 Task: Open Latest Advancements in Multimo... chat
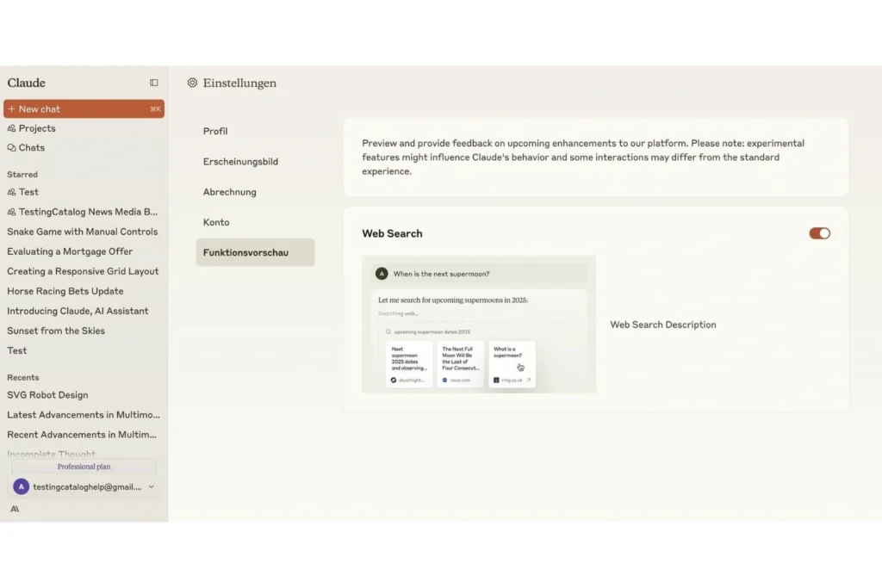[x=84, y=415]
